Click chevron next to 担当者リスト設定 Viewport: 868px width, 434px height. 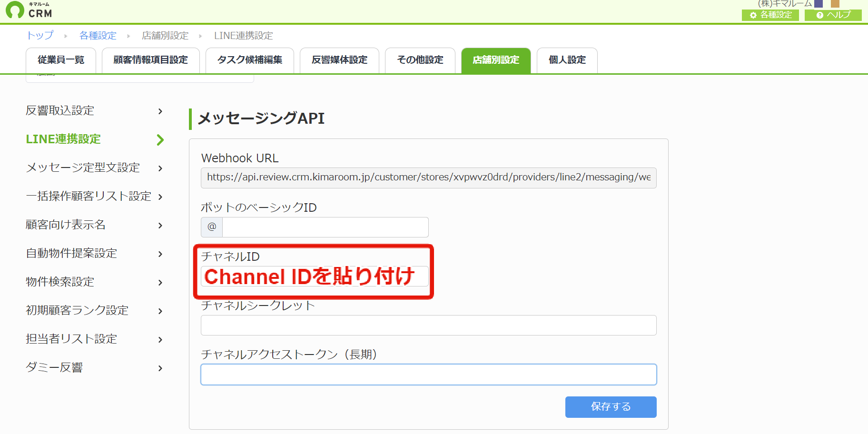point(160,339)
